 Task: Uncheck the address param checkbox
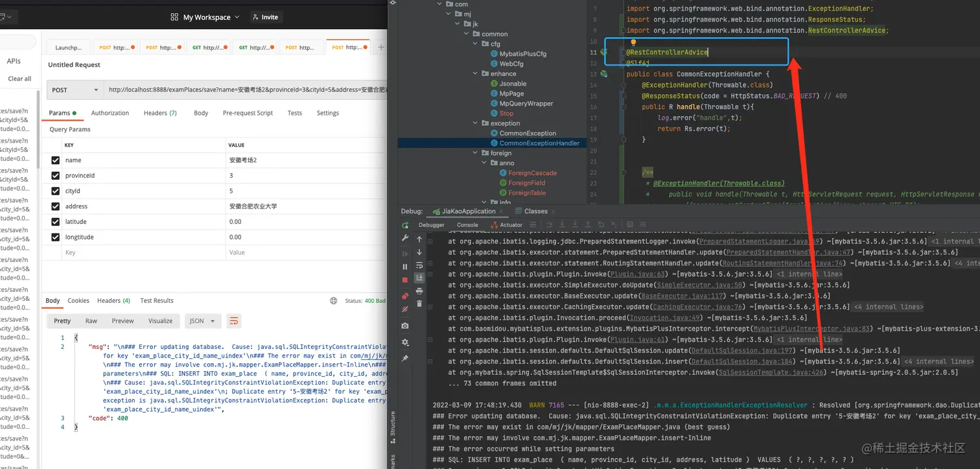click(x=56, y=206)
